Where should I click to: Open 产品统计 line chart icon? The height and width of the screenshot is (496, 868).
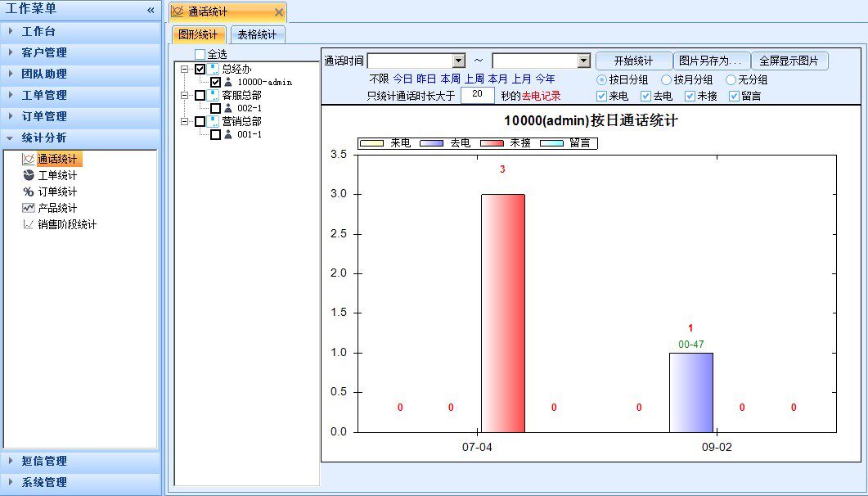[x=29, y=208]
